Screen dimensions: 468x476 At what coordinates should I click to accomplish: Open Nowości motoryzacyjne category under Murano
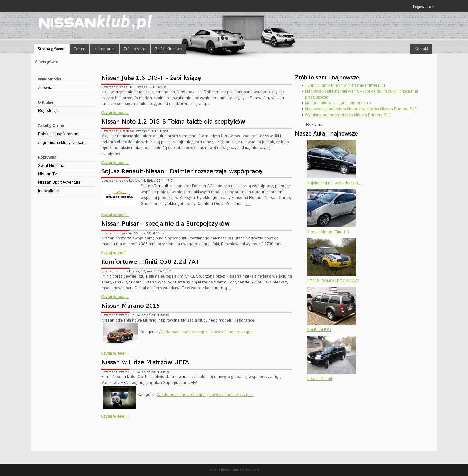point(233,332)
